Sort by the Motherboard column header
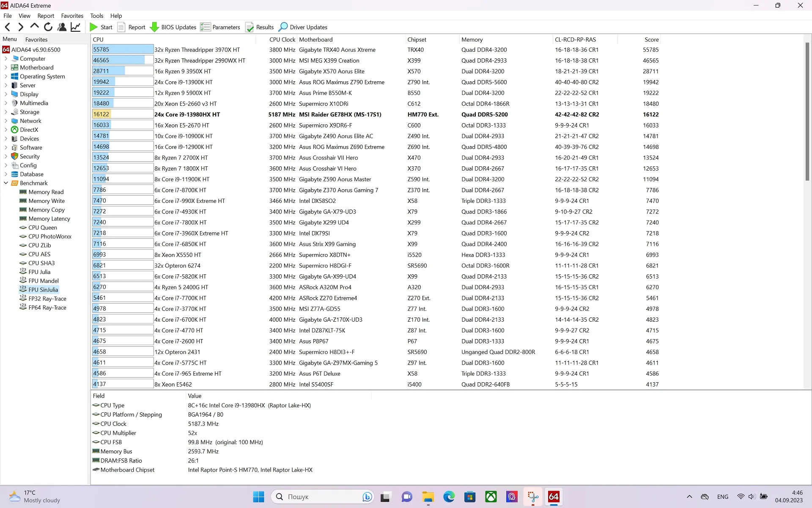This screenshot has width=812, height=508. pyautogui.click(x=351, y=39)
